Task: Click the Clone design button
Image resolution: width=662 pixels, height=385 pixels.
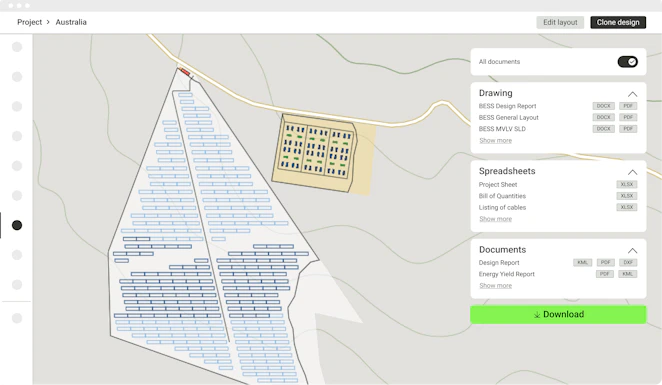Action: coord(618,22)
